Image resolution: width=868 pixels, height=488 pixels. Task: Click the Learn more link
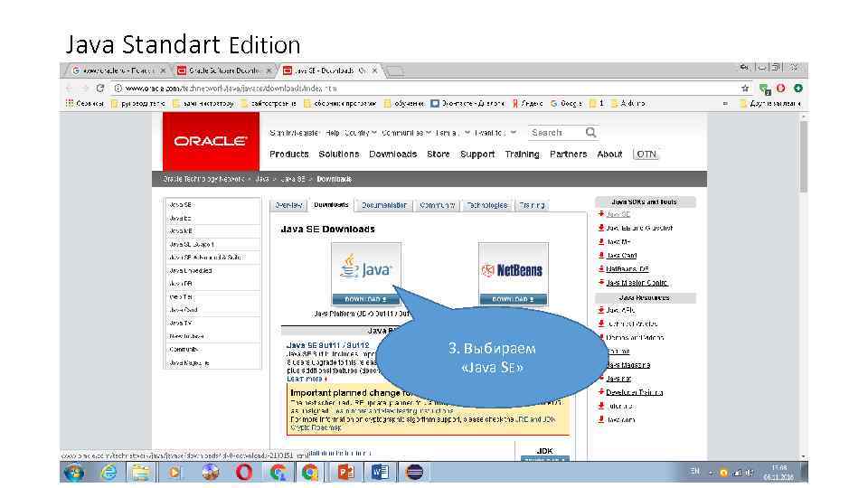click(x=305, y=379)
